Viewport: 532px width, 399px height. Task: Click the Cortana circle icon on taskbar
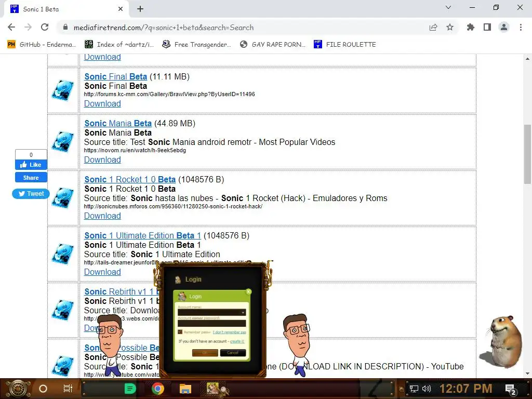(43, 389)
